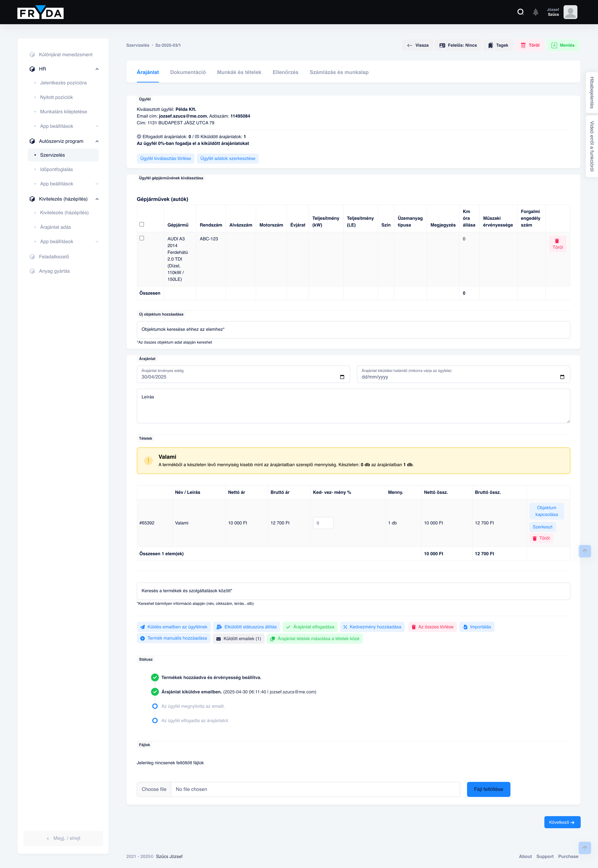Click Kedvezmény hozzáadása
The height and width of the screenshot is (868, 598).
pyautogui.click(x=372, y=627)
